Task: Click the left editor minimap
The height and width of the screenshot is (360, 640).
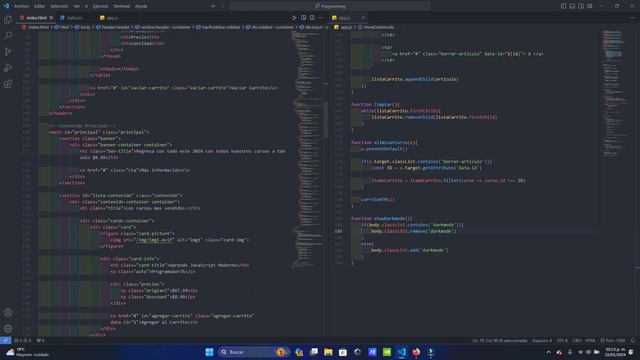Action: pyautogui.click(x=307, y=149)
